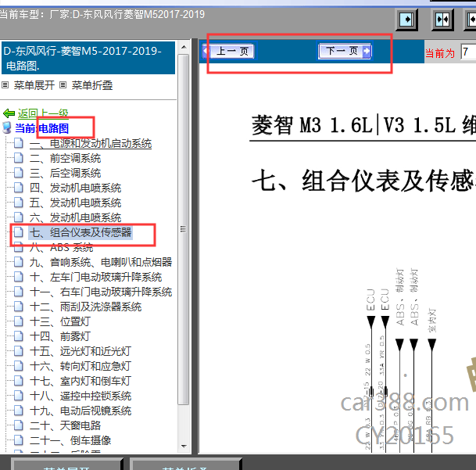Image resolution: width=476 pixels, height=470 pixels.
Task: Select 四、发动机电喷系统
Action: click(75, 188)
